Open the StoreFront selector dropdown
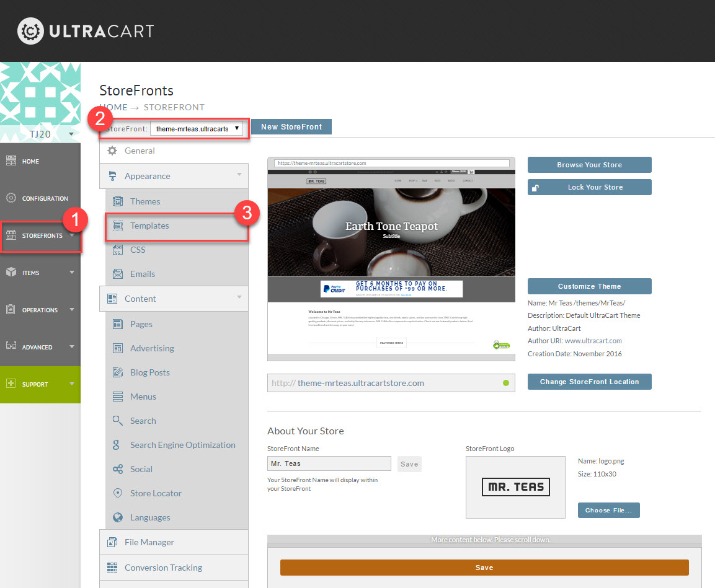The width and height of the screenshot is (715, 588). click(197, 129)
